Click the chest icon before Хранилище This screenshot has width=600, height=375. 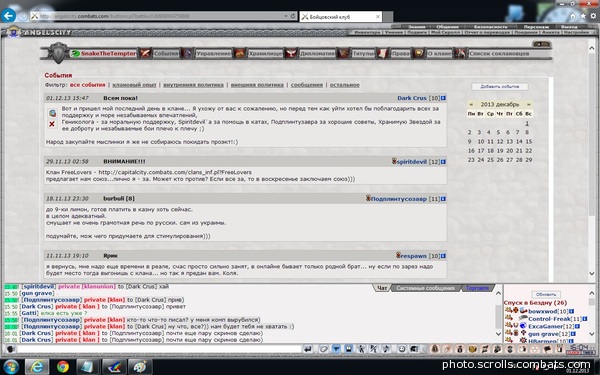(240, 54)
